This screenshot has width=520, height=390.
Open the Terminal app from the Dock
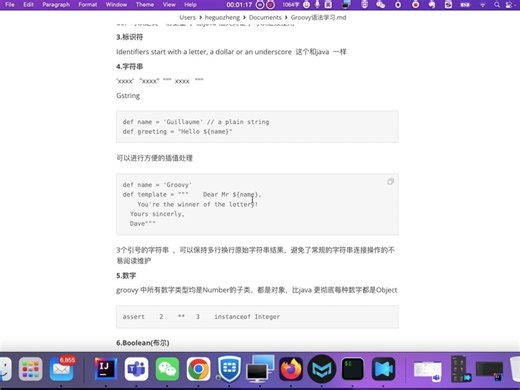point(353,369)
